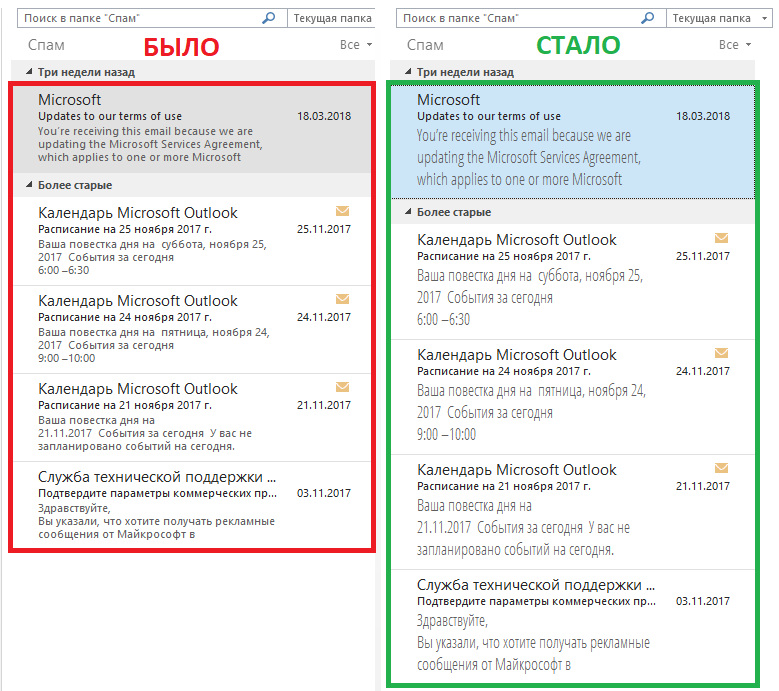779x691 pixels.
Task: Open the 'Все' filter dropdown in the right panel
Action: click(735, 45)
